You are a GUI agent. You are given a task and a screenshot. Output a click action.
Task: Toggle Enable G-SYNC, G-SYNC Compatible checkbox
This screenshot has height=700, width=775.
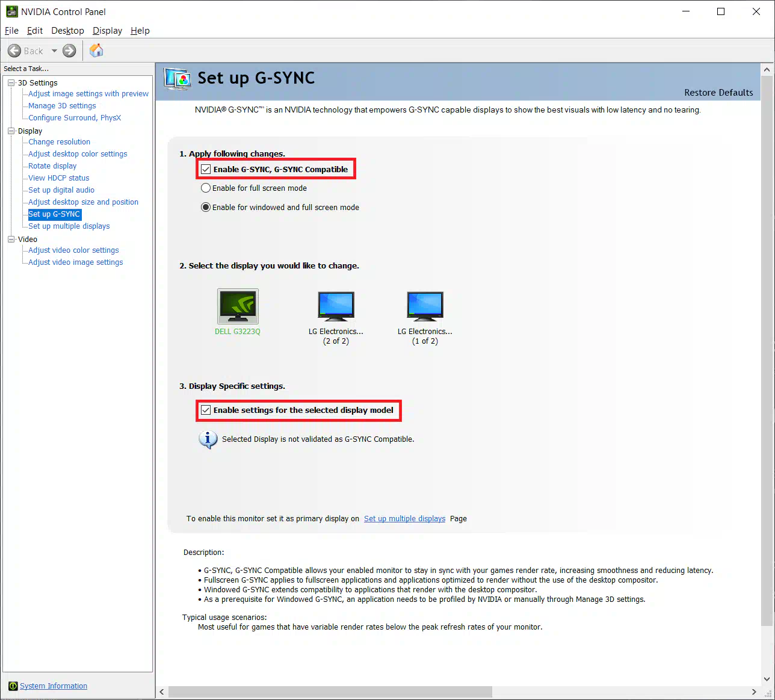coord(206,170)
